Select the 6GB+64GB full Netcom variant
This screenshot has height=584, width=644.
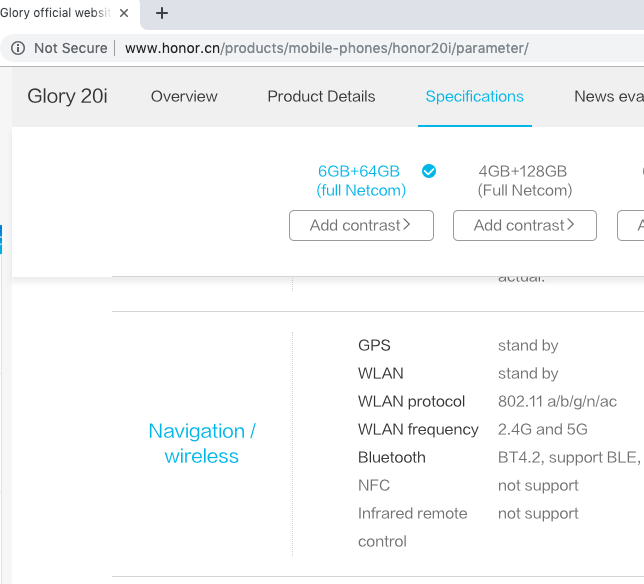coord(360,180)
